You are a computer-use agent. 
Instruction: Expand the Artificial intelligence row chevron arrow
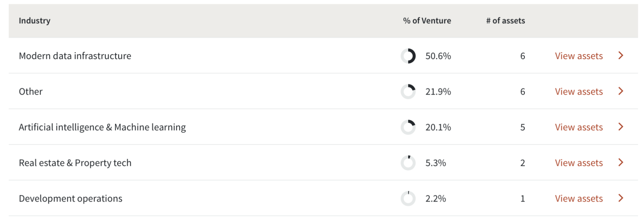pyautogui.click(x=621, y=127)
